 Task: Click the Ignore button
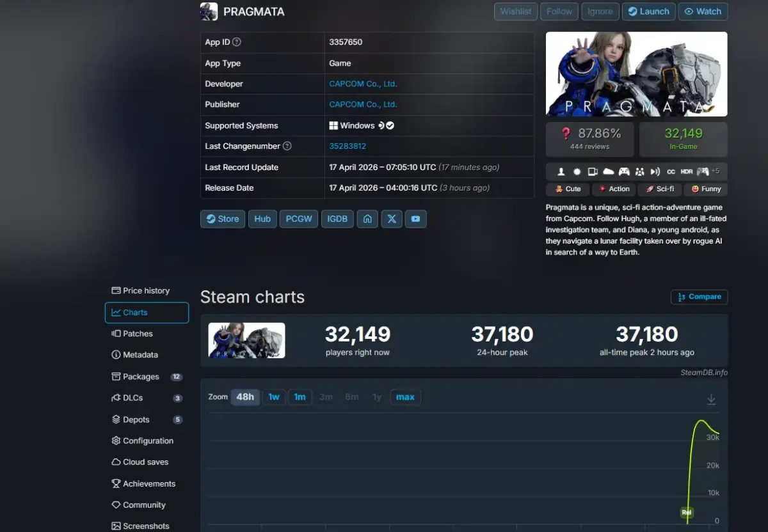[600, 12]
